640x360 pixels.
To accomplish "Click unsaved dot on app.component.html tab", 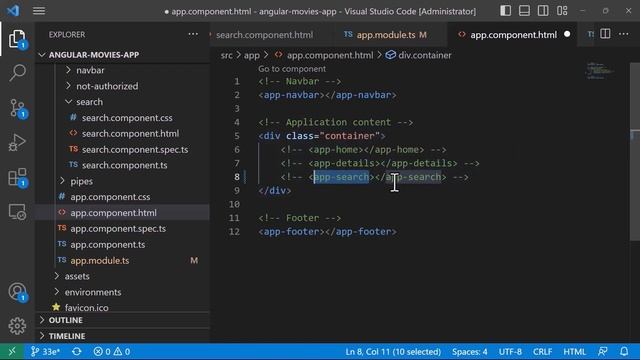I will coord(567,34).
